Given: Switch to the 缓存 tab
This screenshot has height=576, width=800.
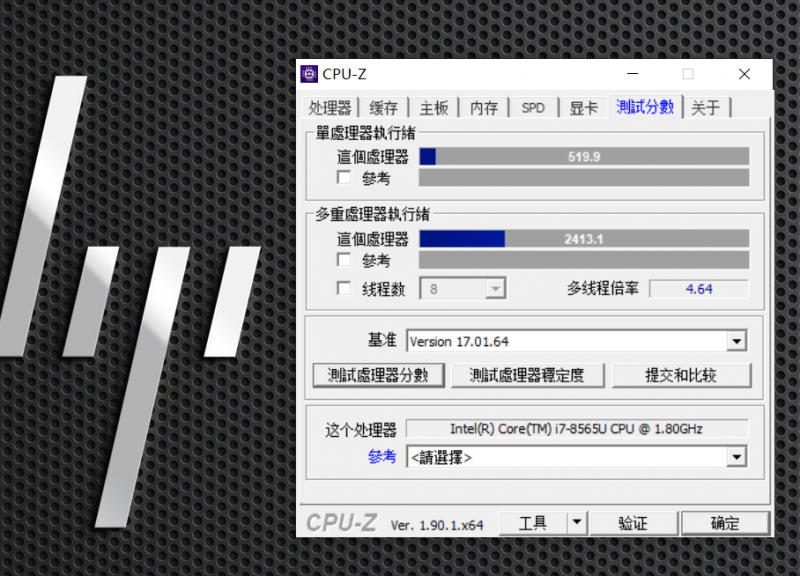Looking at the screenshot, I should (384, 108).
